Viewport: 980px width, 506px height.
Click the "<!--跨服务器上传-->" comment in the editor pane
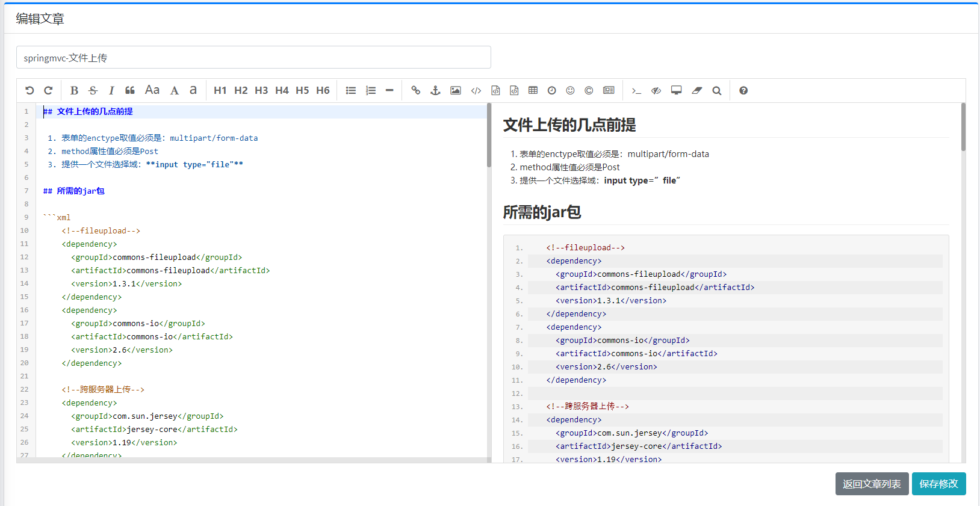click(x=103, y=389)
